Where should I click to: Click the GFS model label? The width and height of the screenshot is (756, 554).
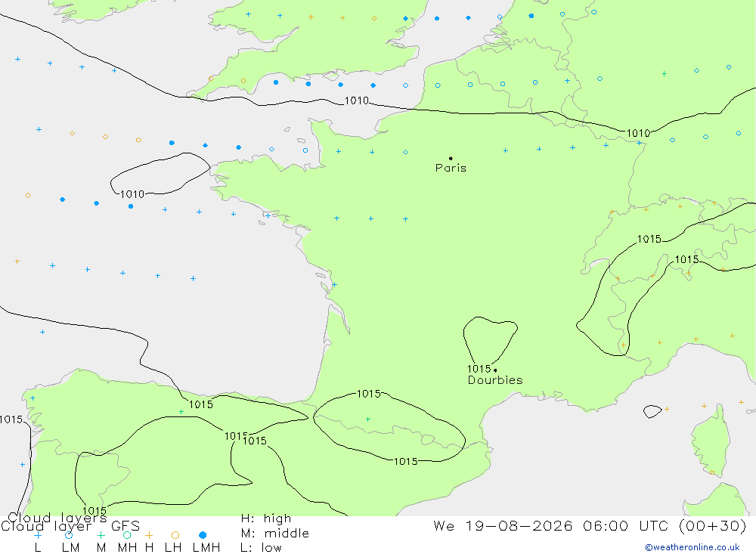[x=125, y=526]
